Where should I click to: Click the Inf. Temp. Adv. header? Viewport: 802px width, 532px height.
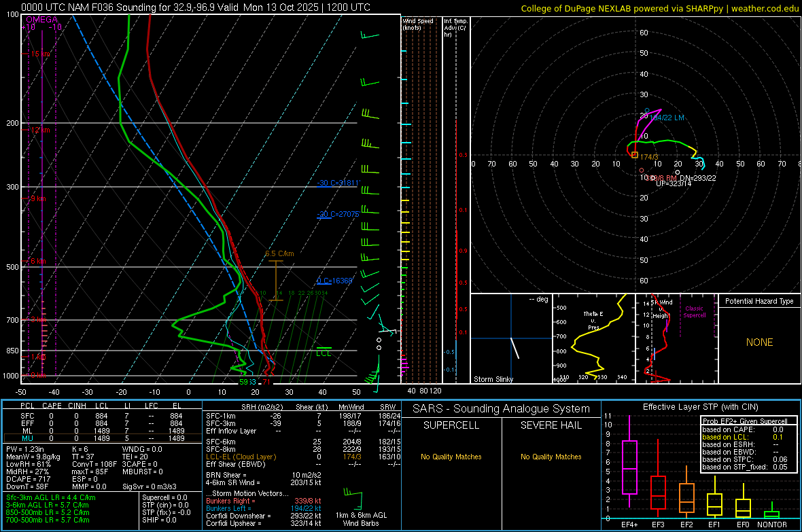pyautogui.click(x=455, y=28)
